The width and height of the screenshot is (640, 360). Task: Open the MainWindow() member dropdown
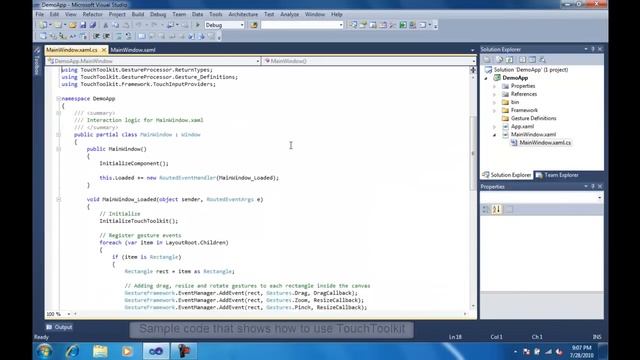[x=473, y=61]
